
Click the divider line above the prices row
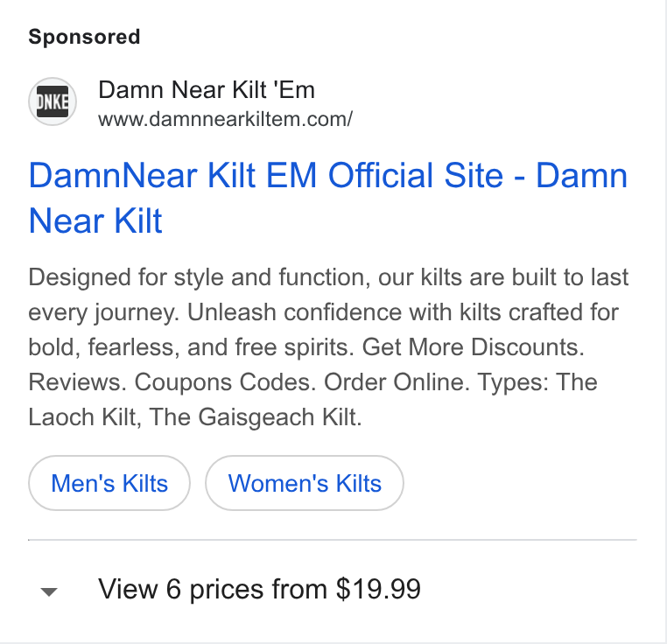pyautogui.click(x=333, y=540)
